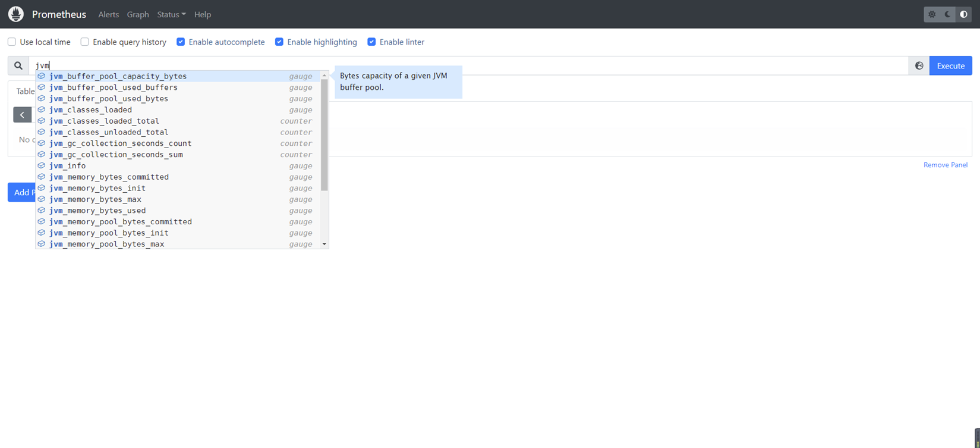Select jvm_memory_pool_bytes_max suggestion
The height and width of the screenshot is (448, 980).
click(x=178, y=244)
